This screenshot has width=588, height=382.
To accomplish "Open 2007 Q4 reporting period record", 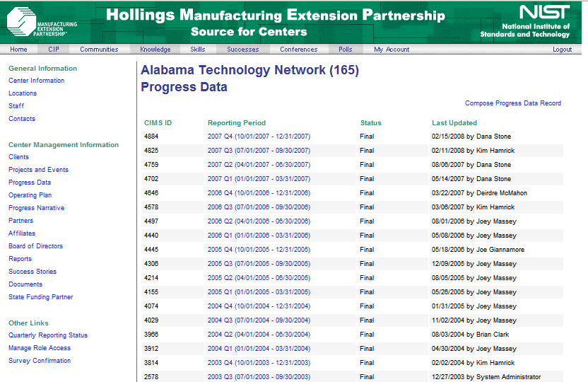I will (259, 137).
